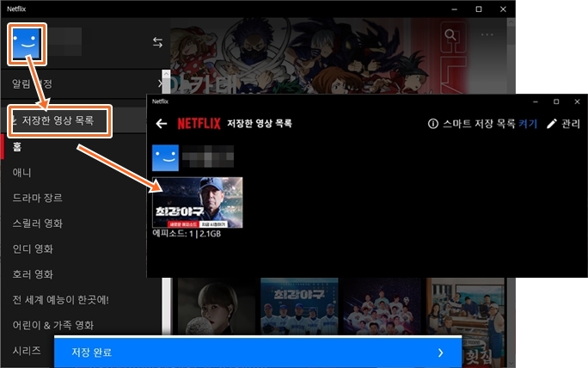Go back with the arrow in downloads window

pos(162,124)
